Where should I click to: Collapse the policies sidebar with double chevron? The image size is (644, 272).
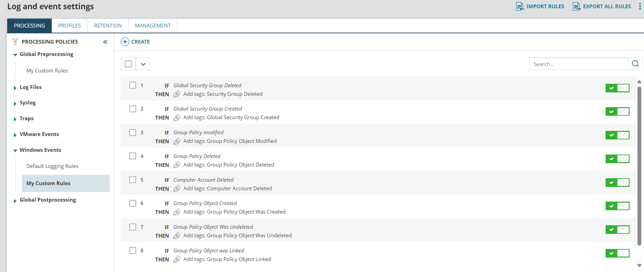click(105, 42)
